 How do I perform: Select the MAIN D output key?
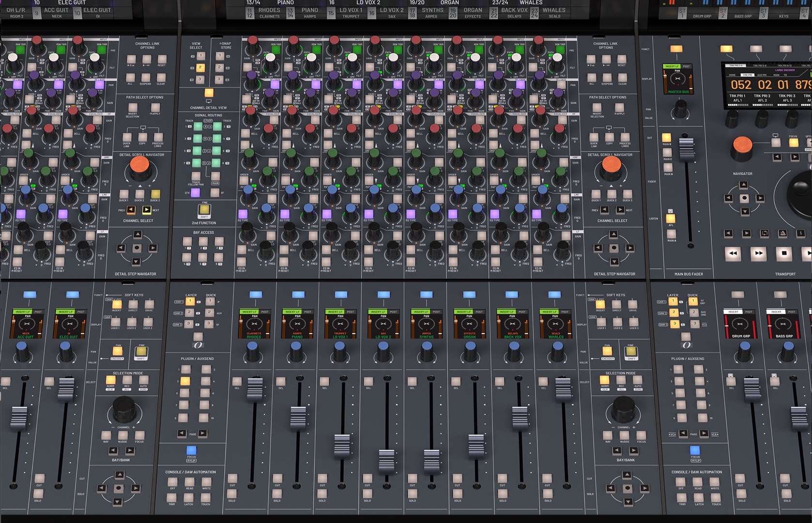(668, 168)
